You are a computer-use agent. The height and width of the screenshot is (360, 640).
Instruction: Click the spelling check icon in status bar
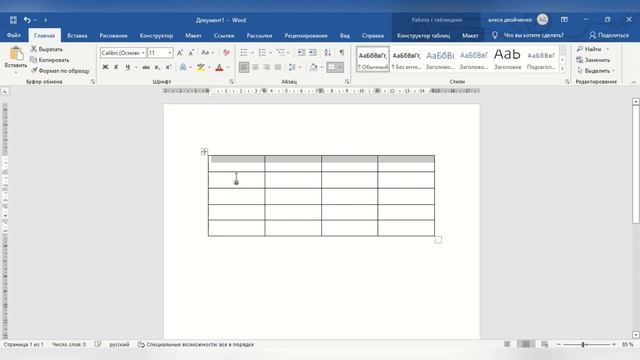pyautogui.click(x=98, y=344)
